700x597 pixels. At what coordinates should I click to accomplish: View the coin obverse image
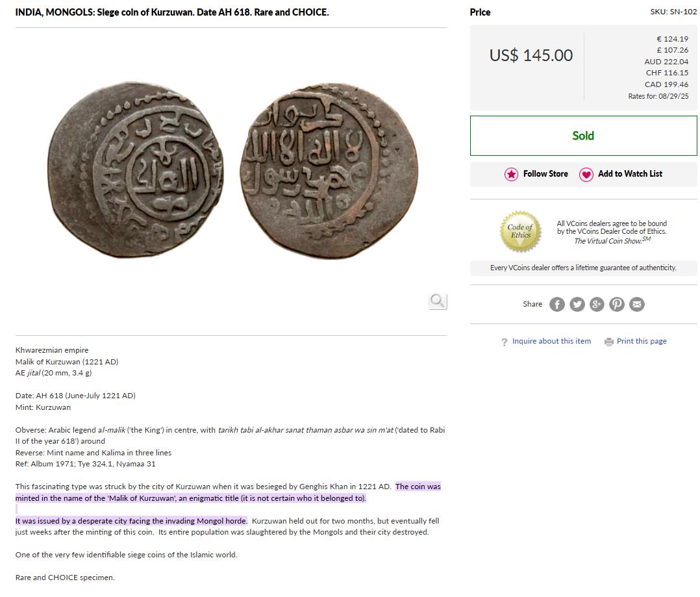136,170
